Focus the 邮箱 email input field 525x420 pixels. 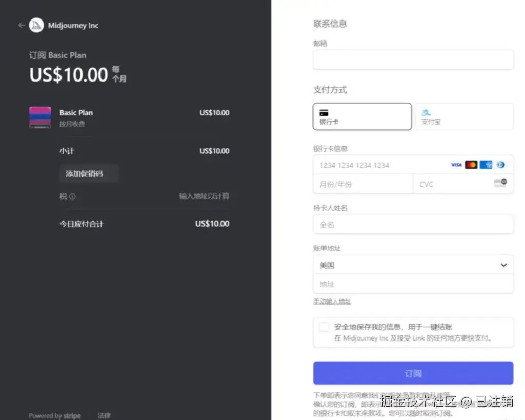[x=413, y=60]
